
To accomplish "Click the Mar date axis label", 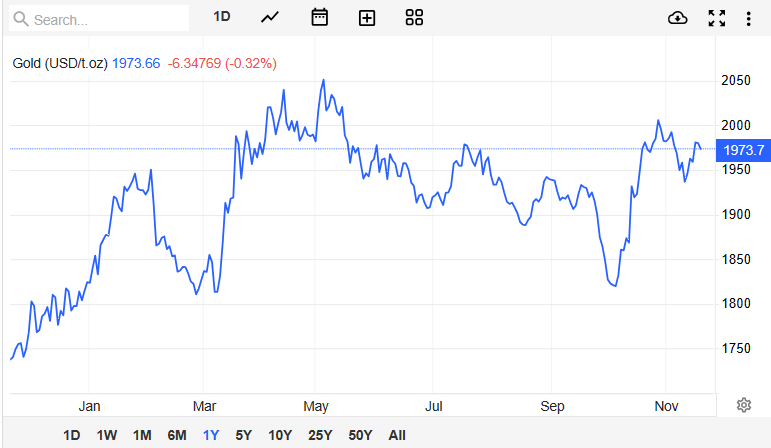I will [x=204, y=406].
